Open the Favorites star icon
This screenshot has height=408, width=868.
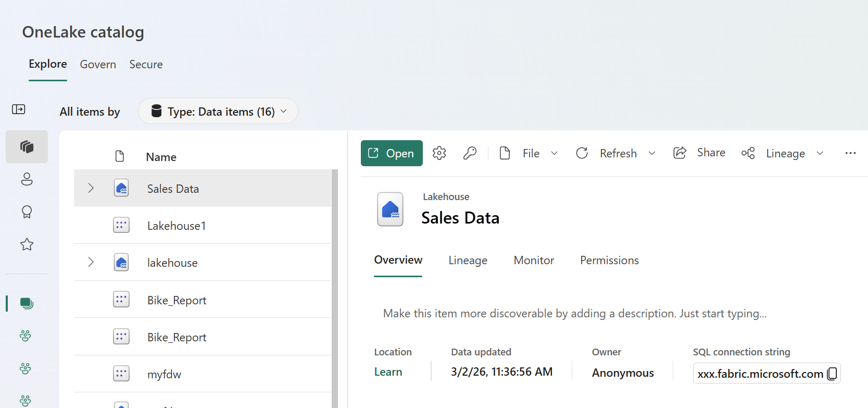pos(27,244)
